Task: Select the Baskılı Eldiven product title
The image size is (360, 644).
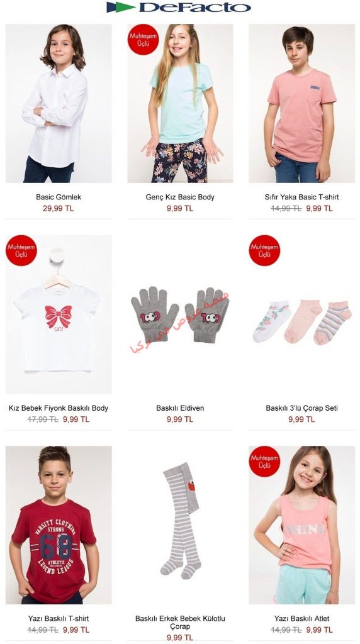Action: click(x=180, y=408)
